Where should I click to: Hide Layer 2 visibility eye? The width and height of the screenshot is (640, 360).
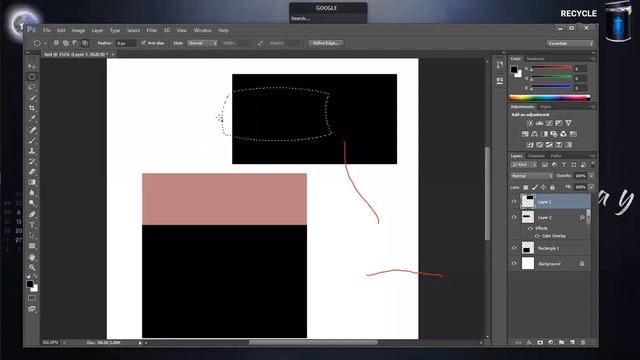click(x=514, y=217)
